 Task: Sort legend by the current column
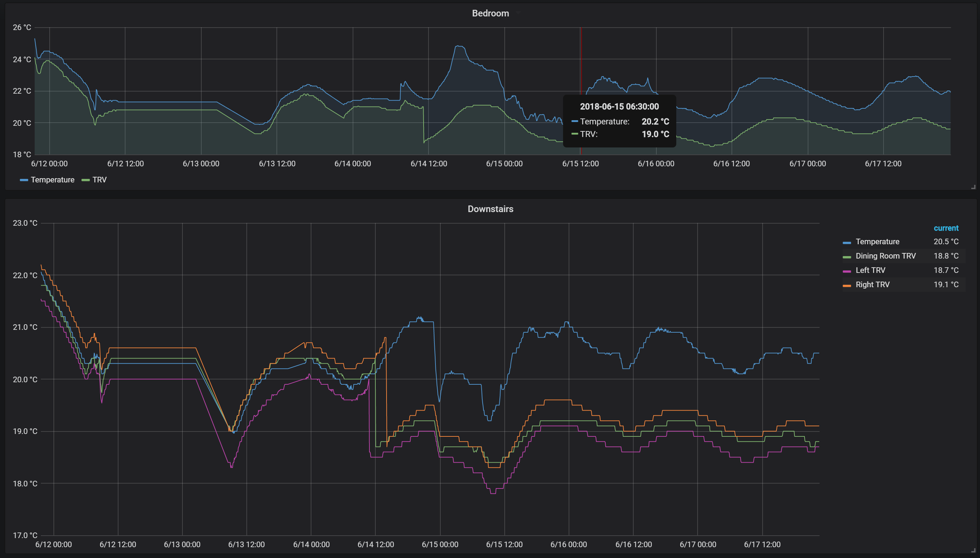click(945, 228)
